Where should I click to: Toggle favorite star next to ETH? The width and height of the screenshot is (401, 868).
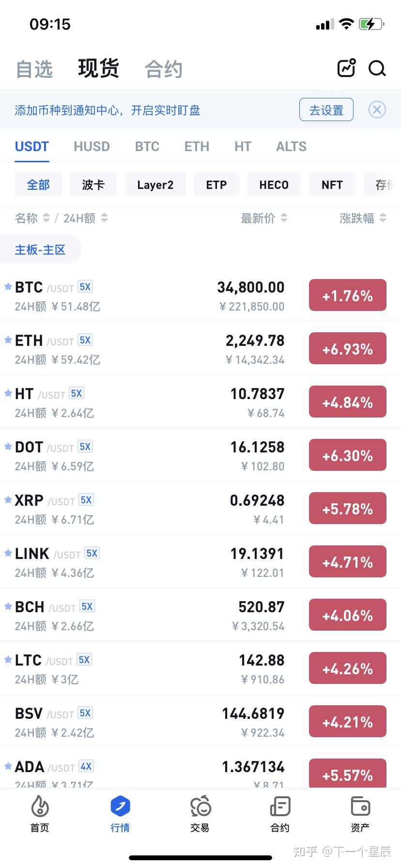pos(8,340)
